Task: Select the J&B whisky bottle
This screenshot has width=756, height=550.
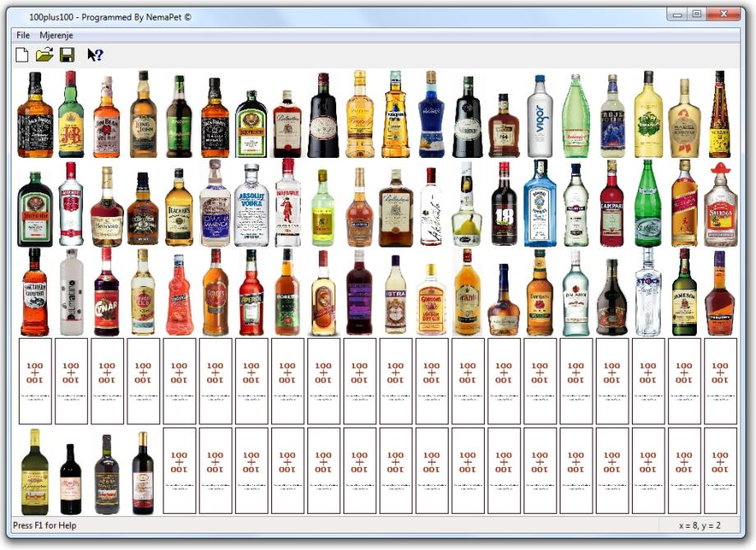Action: pos(71,113)
